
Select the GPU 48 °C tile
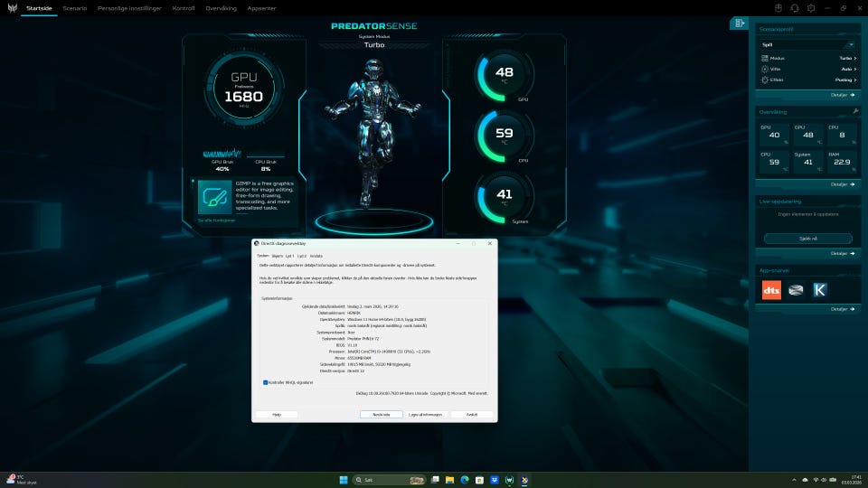(807, 135)
